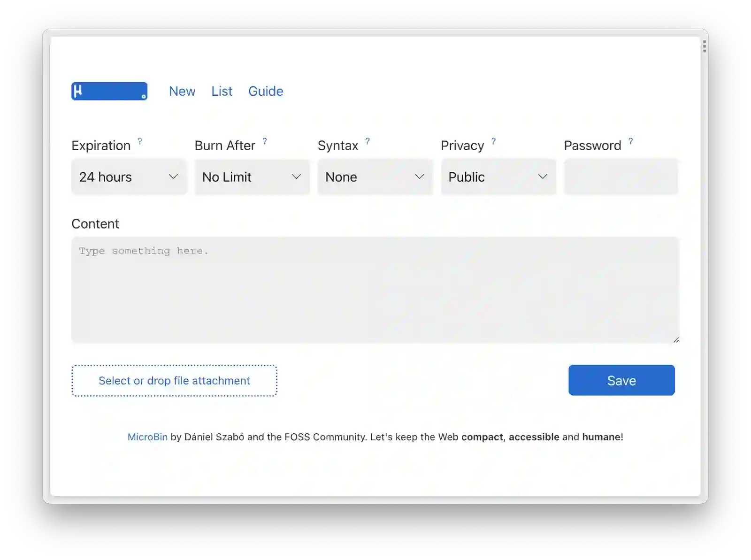Click inside the Content text area

(375, 290)
